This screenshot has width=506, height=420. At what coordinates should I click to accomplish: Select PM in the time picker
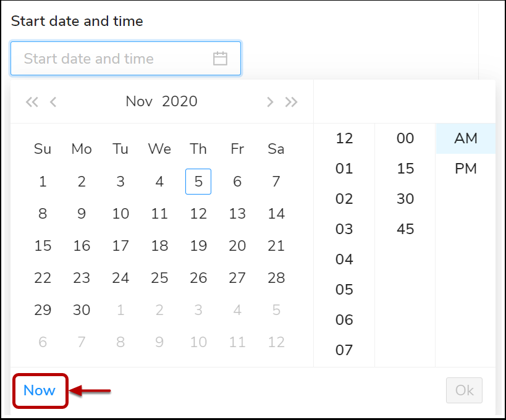(466, 169)
